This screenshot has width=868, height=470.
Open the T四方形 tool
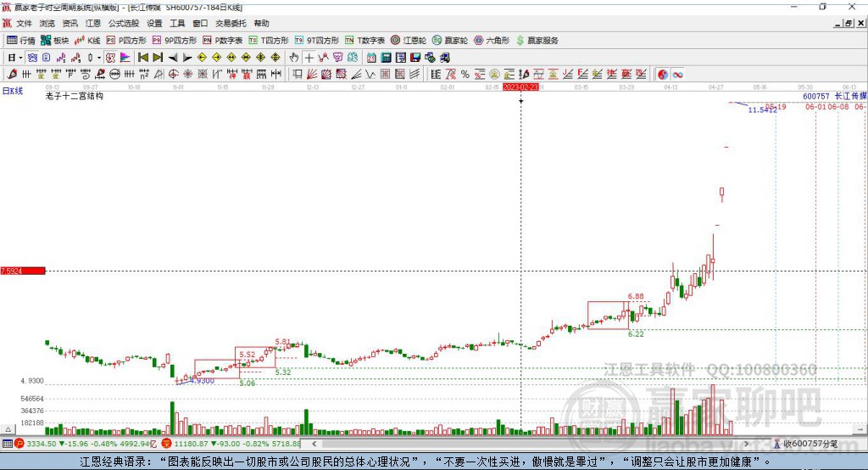269,41
